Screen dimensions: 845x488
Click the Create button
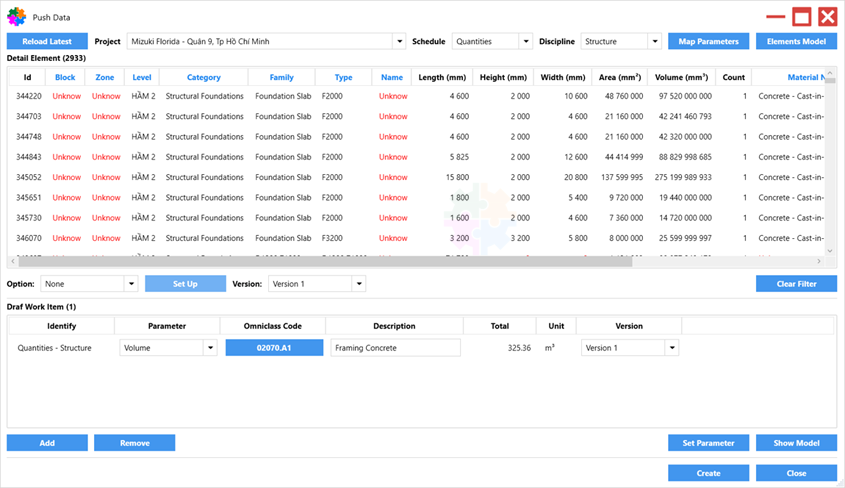(708, 473)
